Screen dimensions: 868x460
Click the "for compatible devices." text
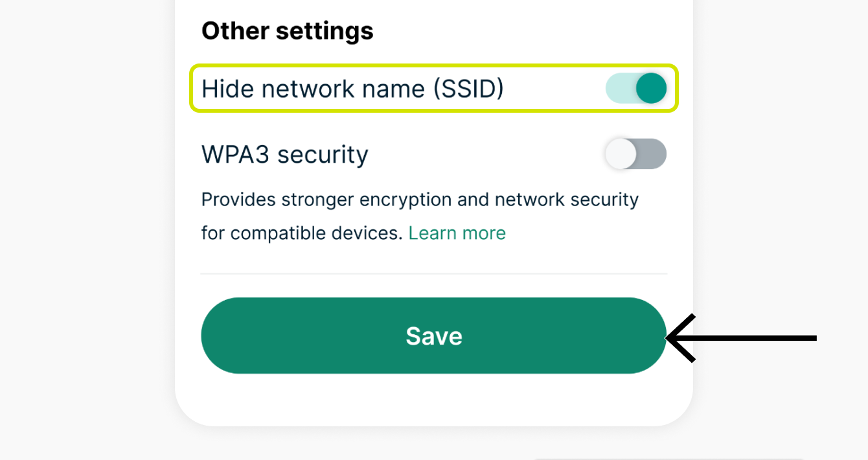(302, 233)
